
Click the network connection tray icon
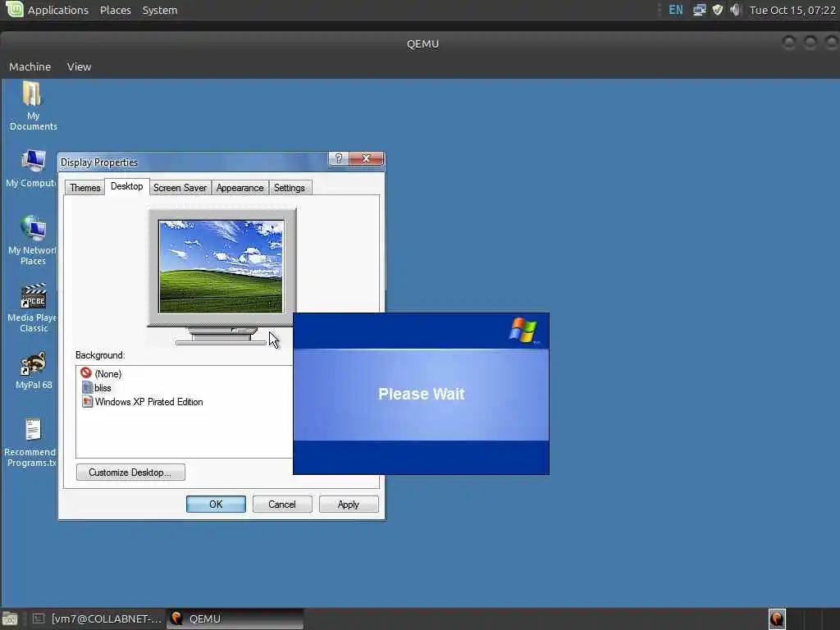[699, 10]
